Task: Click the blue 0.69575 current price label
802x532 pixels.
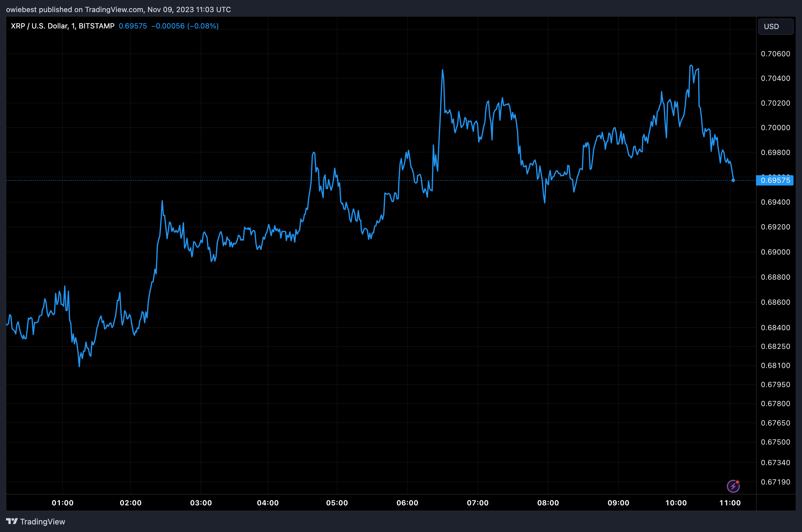Action: (775, 180)
